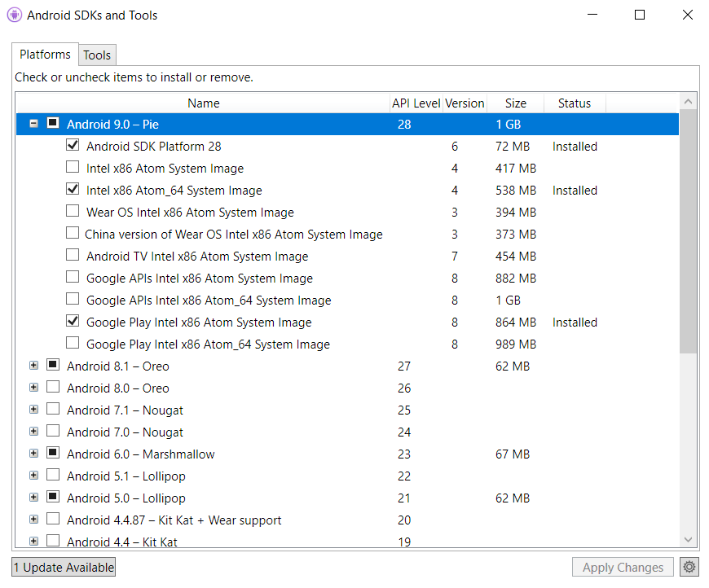Viewport: 709px width, 588px height.
Task: Uncheck Android SDK Platform 28
Action: pos(73,145)
